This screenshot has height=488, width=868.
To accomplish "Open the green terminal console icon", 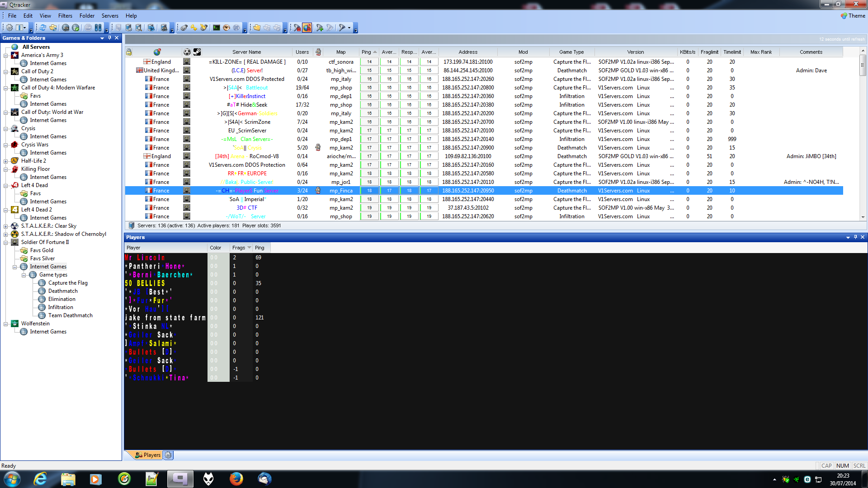I will 217,28.
